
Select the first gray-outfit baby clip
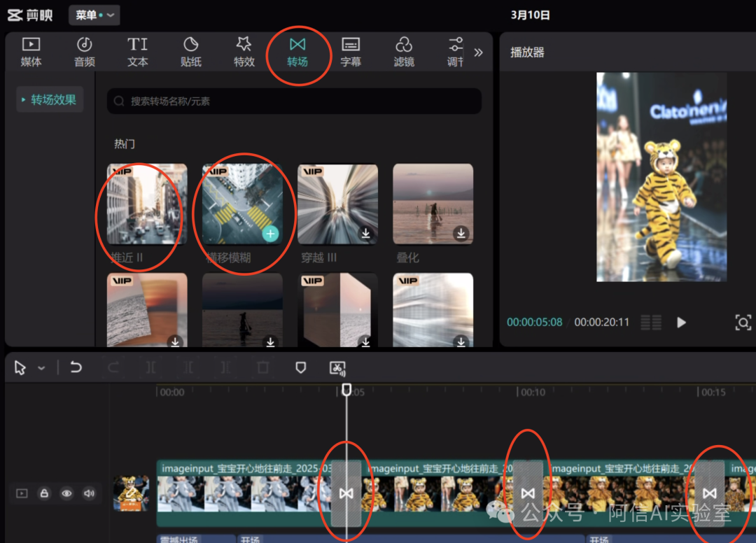(x=244, y=493)
